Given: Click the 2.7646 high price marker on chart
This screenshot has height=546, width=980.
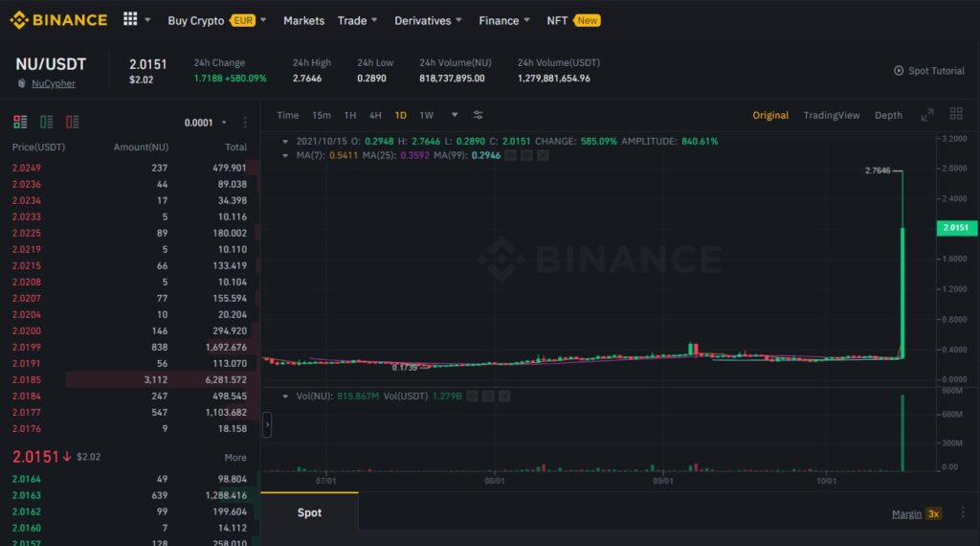Looking at the screenshot, I should pos(878,171).
